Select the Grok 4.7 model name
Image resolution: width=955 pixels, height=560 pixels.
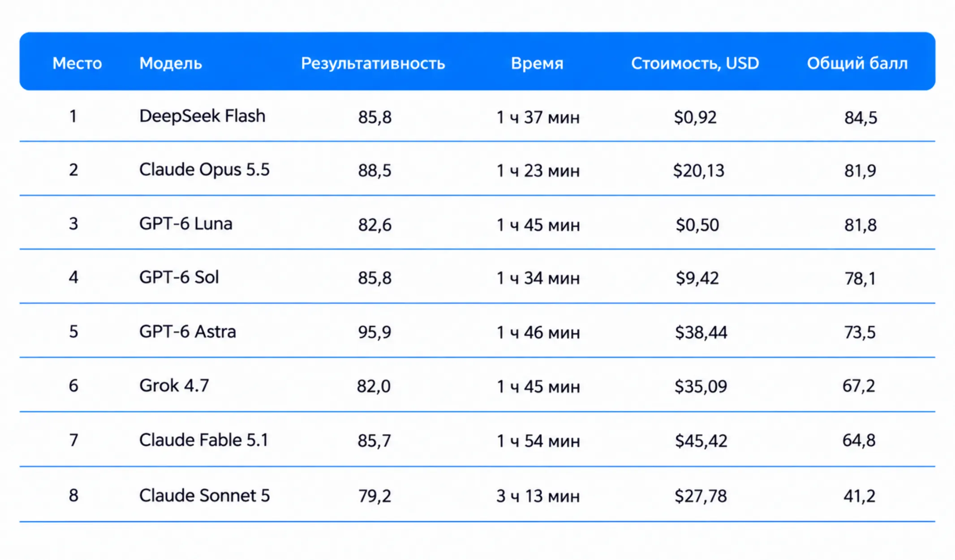174,385
